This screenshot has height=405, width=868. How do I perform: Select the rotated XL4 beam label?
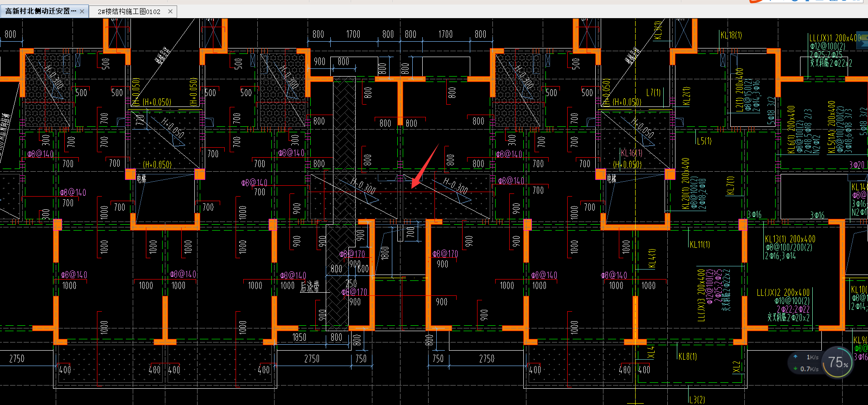coord(651,352)
